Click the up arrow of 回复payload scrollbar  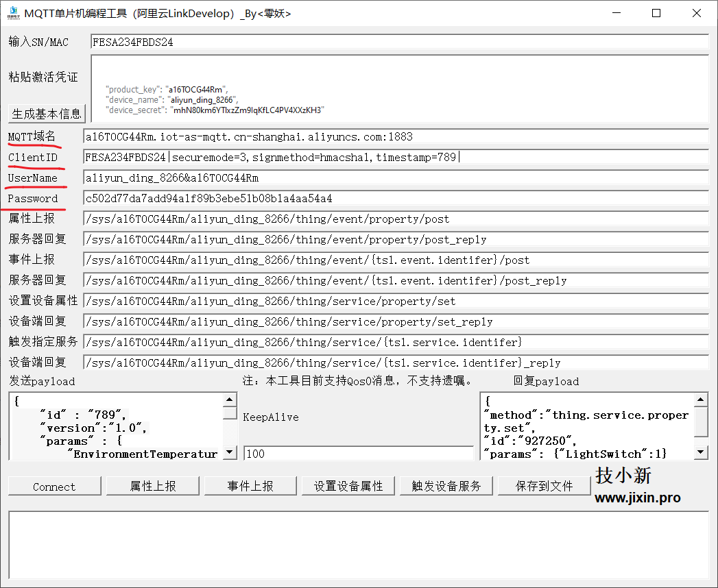coord(701,400)
